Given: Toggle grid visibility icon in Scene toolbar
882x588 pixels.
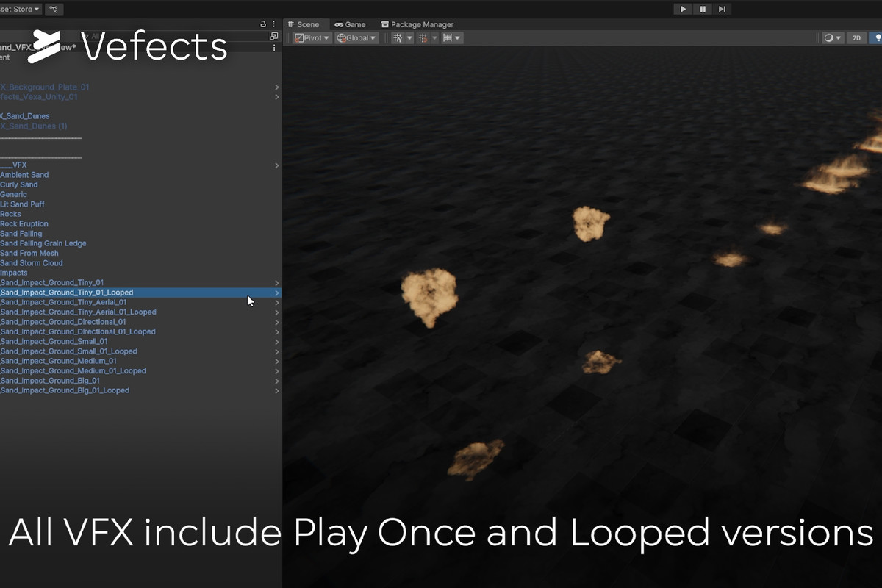Looking at the screenshot, I should (398, 37).
